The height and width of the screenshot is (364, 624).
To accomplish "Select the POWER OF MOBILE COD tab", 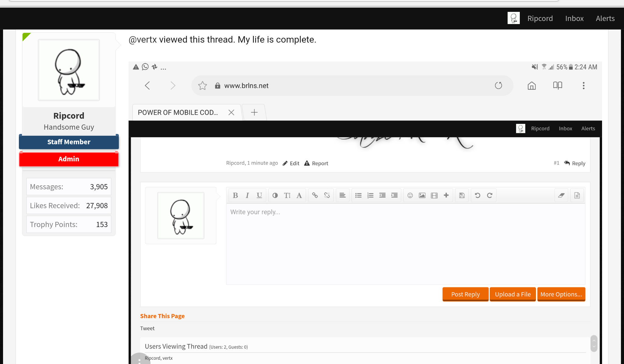I will pos(178,112).
